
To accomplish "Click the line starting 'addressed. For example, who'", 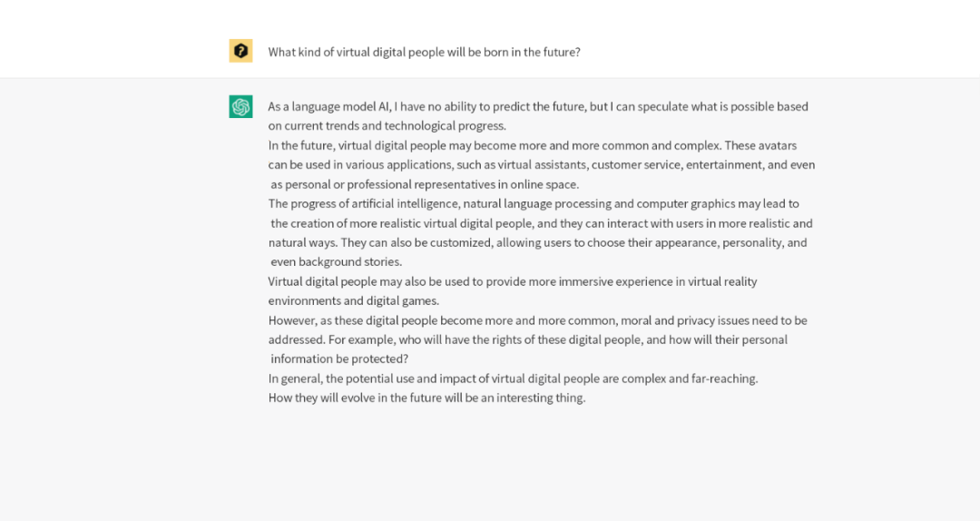I will tap(527, 339).
